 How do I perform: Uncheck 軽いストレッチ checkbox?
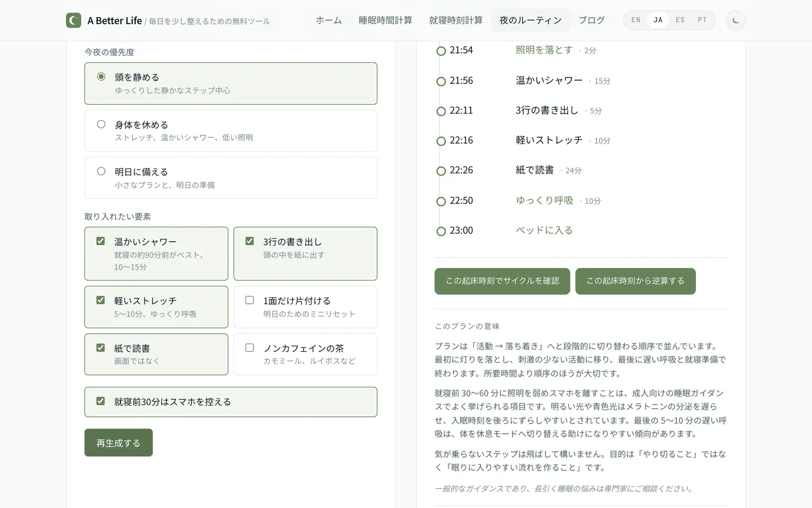[100, 300]
